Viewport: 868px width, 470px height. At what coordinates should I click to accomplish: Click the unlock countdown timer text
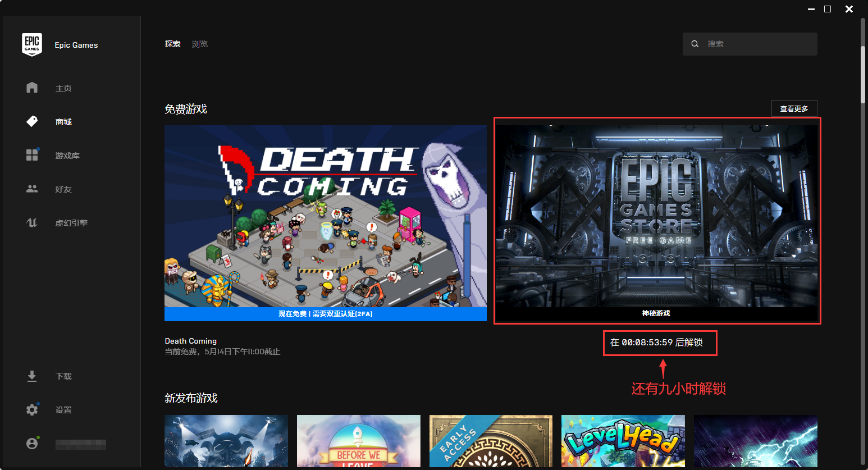click(x=656, y=343)
